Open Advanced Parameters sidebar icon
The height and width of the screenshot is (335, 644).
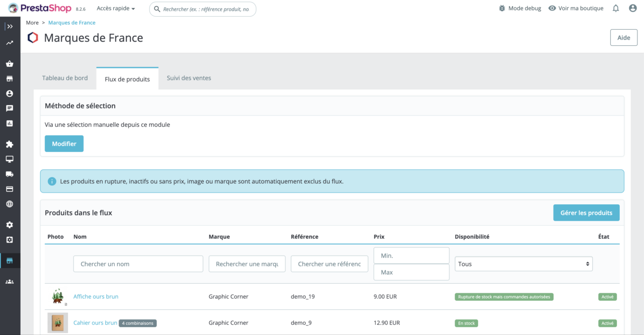pyautogui.click(x=10, y=240)
